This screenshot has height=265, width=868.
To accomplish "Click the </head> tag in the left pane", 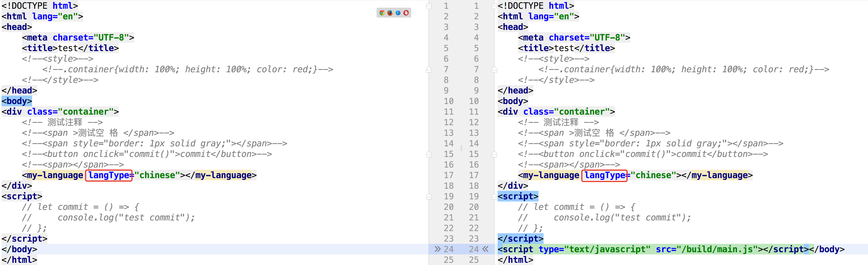I will pyautogui.click(x=19, y=91).
